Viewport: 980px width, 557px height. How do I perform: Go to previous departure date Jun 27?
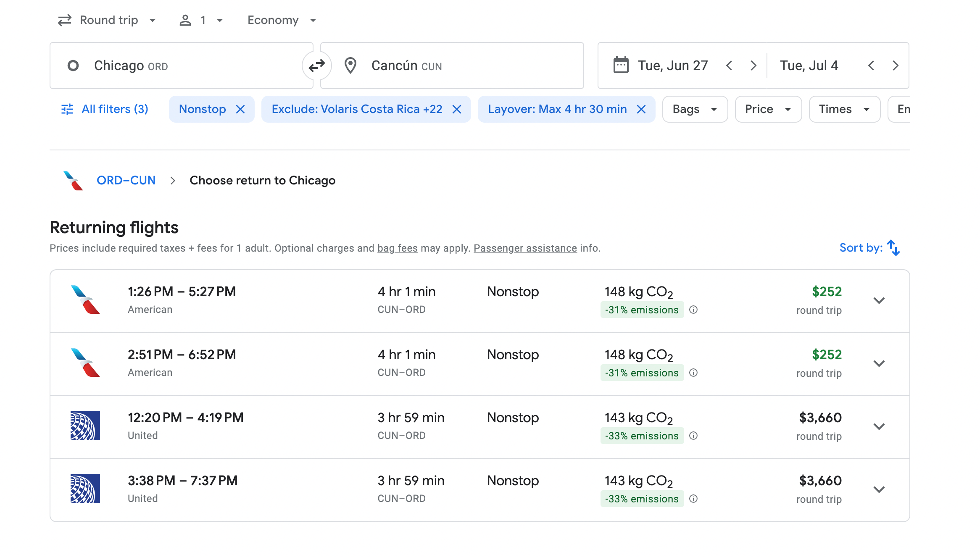click(729, 66)
